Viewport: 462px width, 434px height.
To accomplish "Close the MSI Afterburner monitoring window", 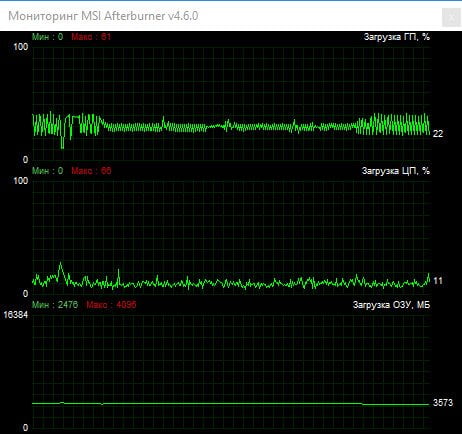I will [x=451, y=17].
